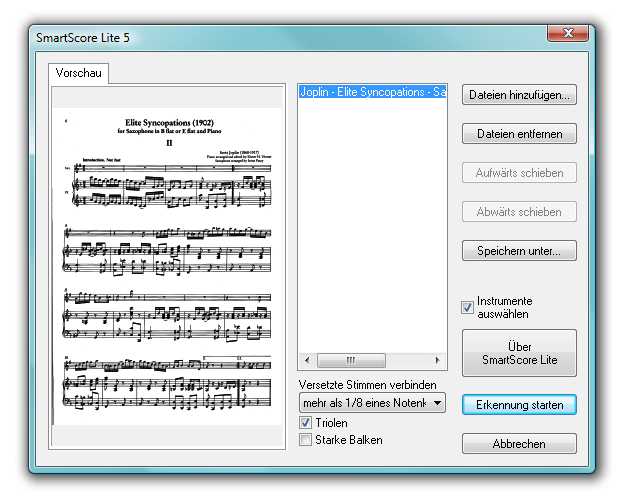Screen dimensions: 634x502
Task: Click file list right scroll arrow
Action: coord(437,360)
